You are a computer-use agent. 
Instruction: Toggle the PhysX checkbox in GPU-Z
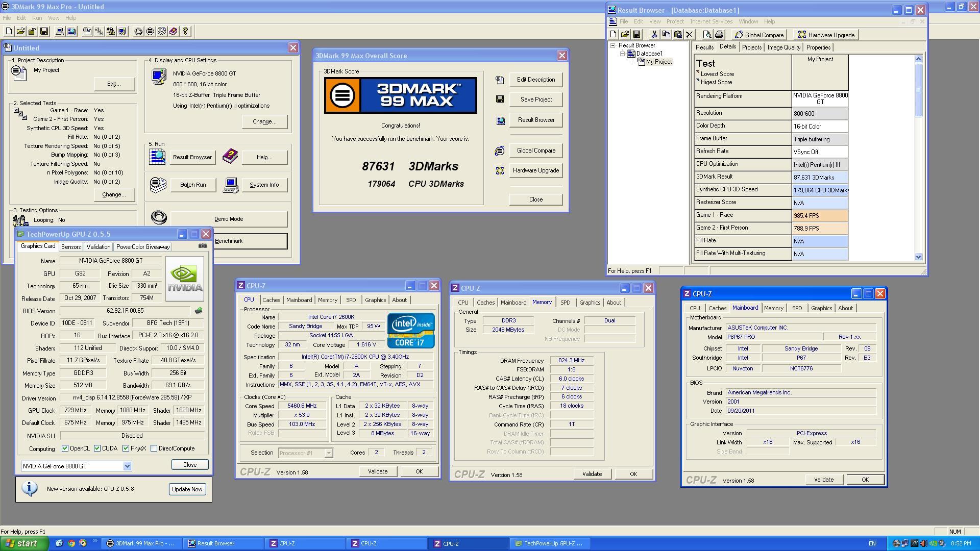126,448
